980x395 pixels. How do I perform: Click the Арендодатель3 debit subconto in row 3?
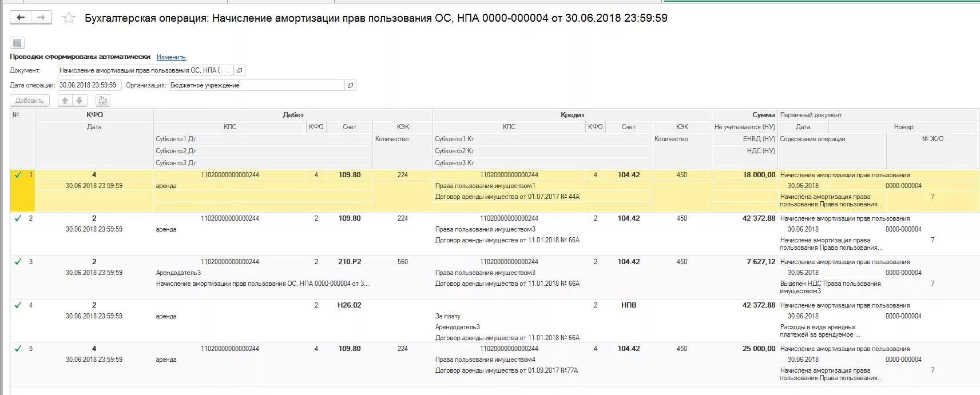coord(178,273)
